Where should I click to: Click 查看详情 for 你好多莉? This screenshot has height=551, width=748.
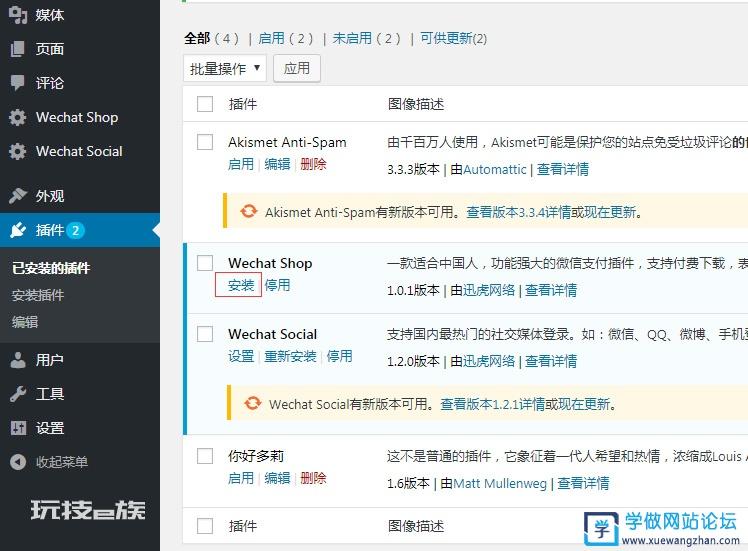coord(583,483)
